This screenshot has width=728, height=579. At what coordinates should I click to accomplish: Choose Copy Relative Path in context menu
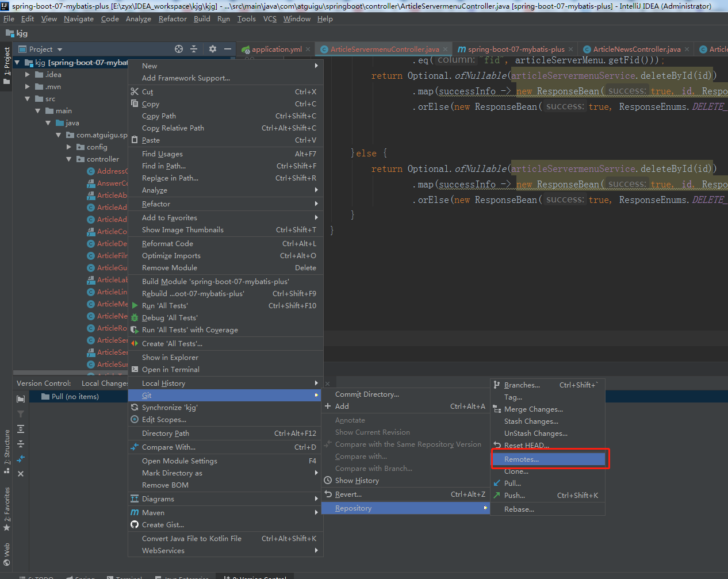225,128
